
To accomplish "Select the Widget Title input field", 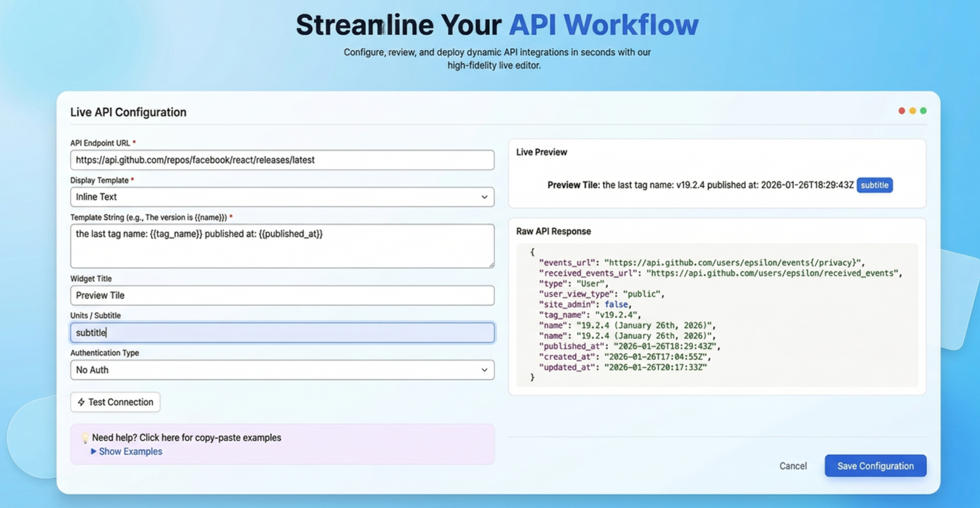I will click(x=282, y=295).
